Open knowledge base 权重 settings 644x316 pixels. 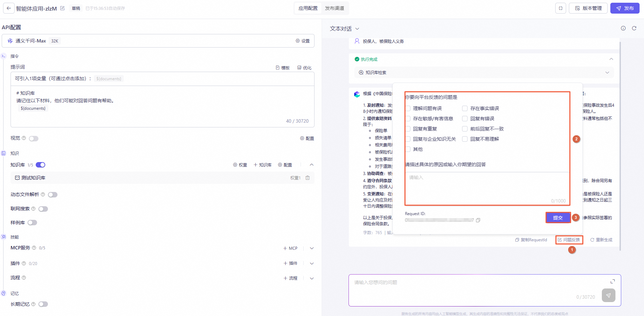[240, 165]
